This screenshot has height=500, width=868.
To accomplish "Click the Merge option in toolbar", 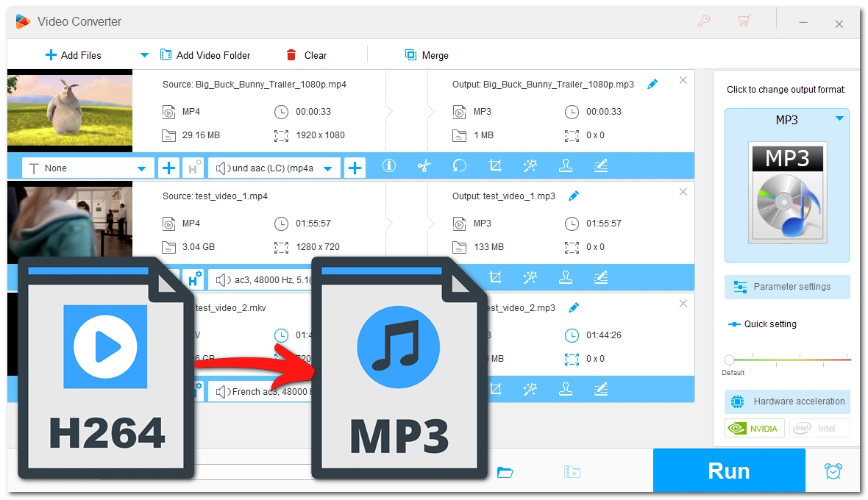I will coord(427,55).
